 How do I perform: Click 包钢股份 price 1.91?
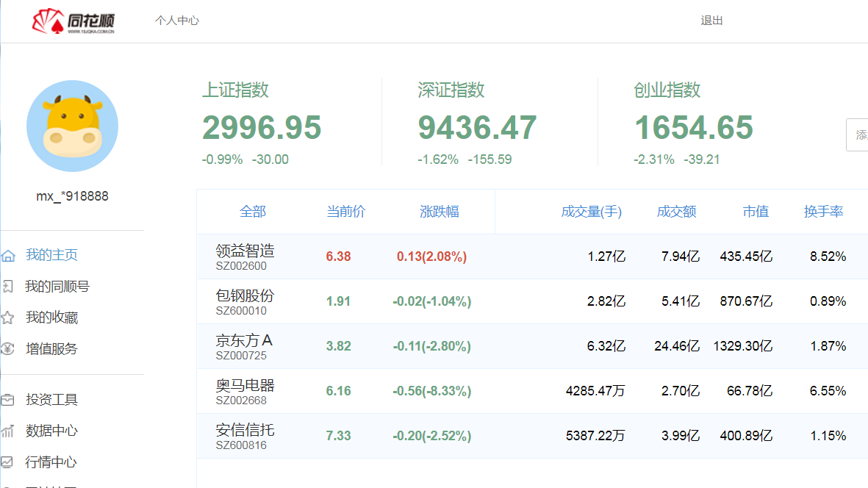338,301
